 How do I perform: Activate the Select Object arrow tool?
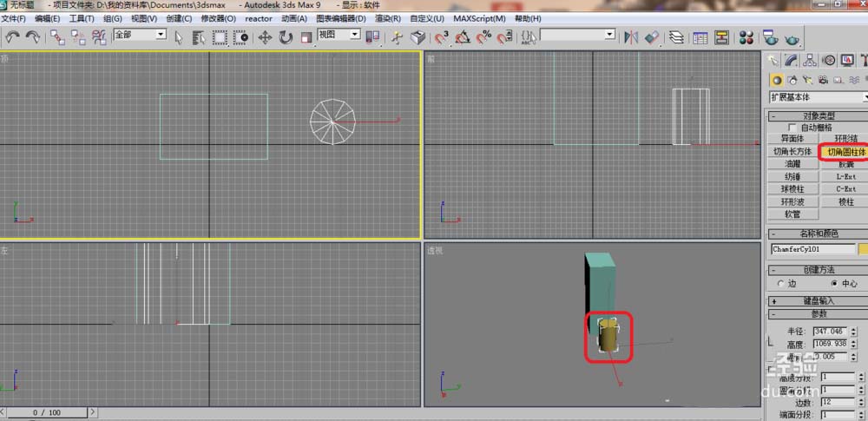tap(179, 37)
